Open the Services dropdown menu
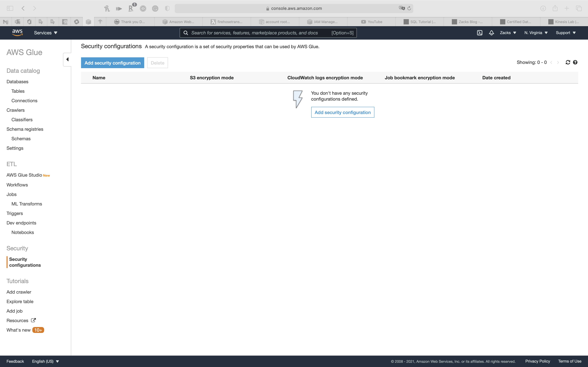This screenshot has height=367, width=588. pos(45,33)
